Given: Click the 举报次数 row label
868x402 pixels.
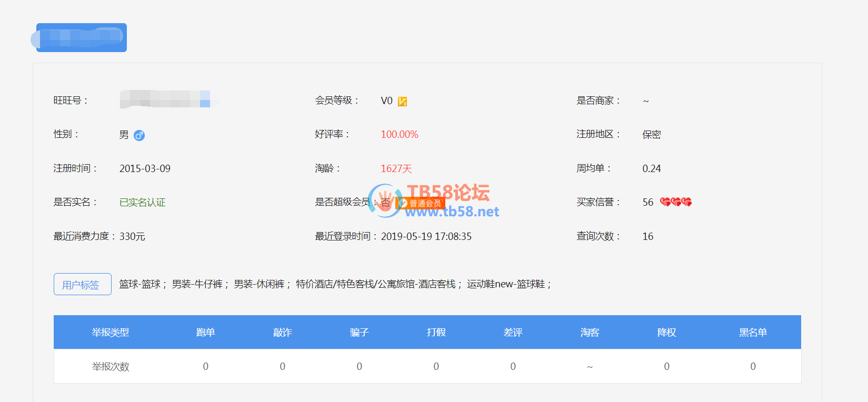Looking at the screenshot, I should click(x=110, y=367).
